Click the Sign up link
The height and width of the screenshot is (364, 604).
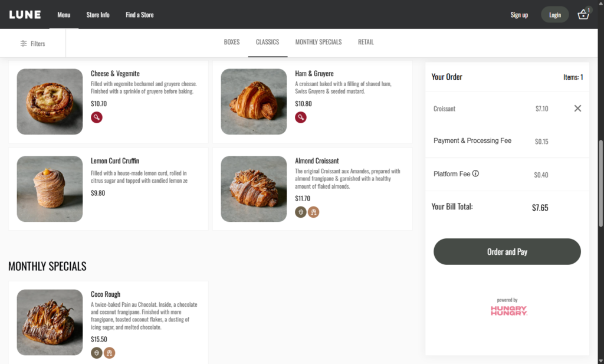coord(519,15)
